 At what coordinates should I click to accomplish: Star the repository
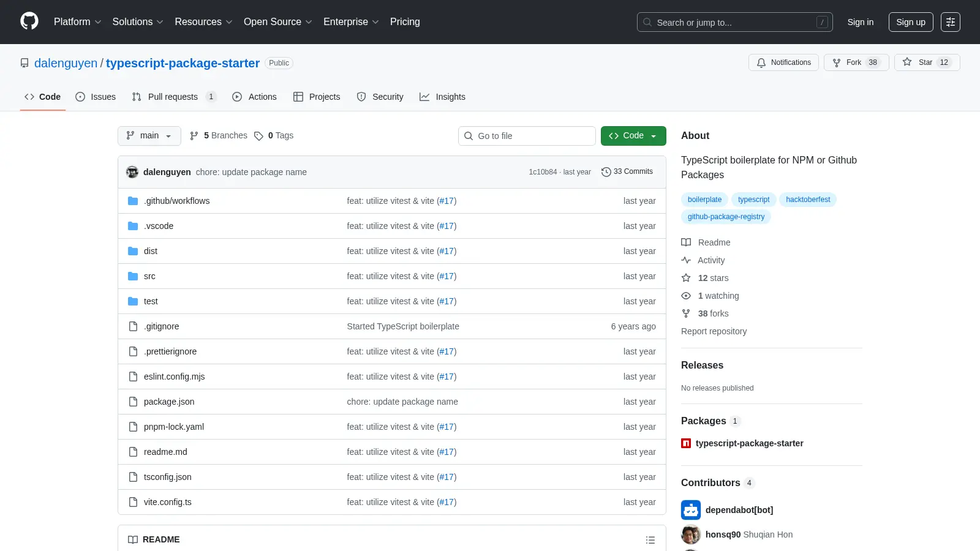point(927,62)
